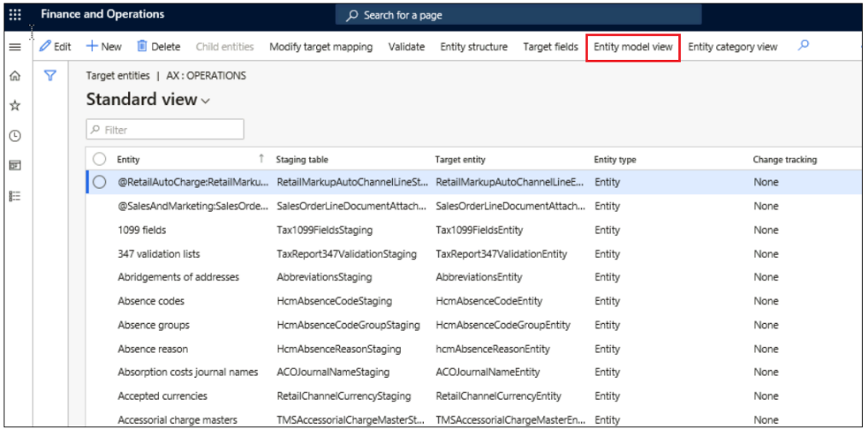Viewport: 868px width, 429px height.
Task: Click the New plus button
Action: pos(103,47)
